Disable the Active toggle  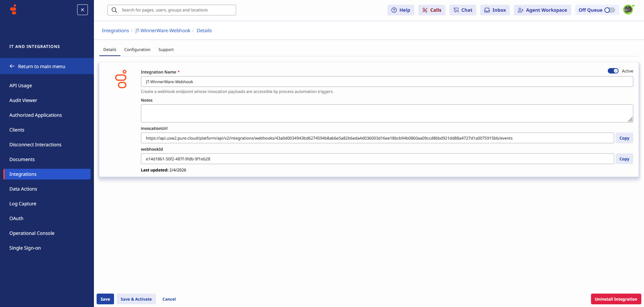pyautogui.click(x=613, y=71)
